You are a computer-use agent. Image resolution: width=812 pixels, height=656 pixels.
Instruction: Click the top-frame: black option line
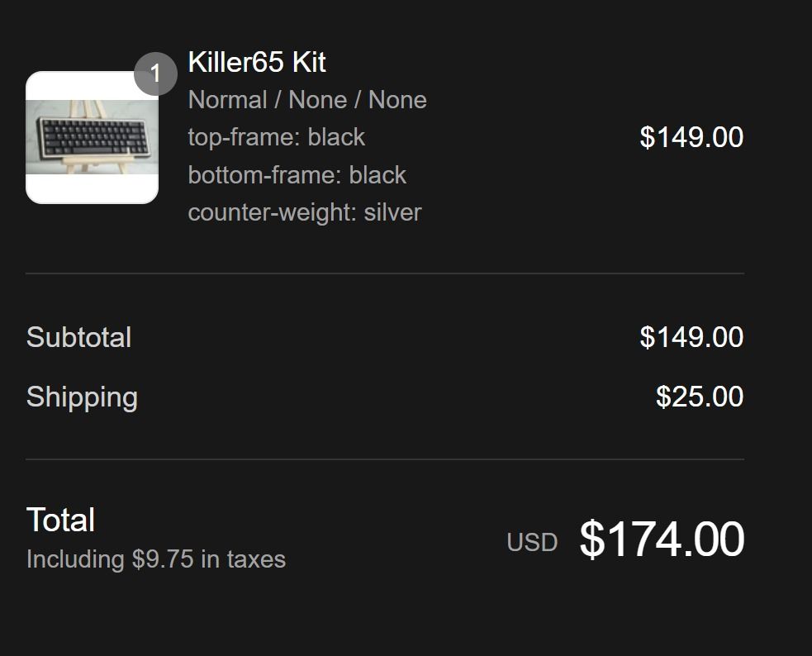276,137
